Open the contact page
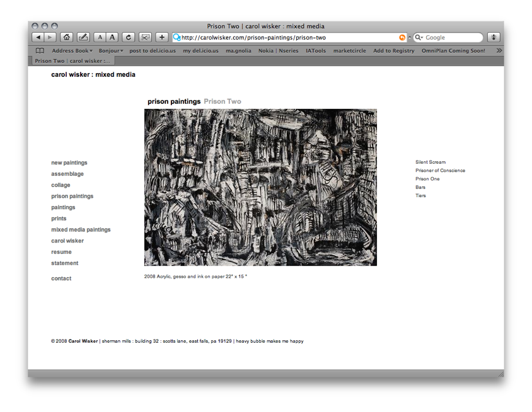Screen dimensions: 532x412 coord(61,278)
